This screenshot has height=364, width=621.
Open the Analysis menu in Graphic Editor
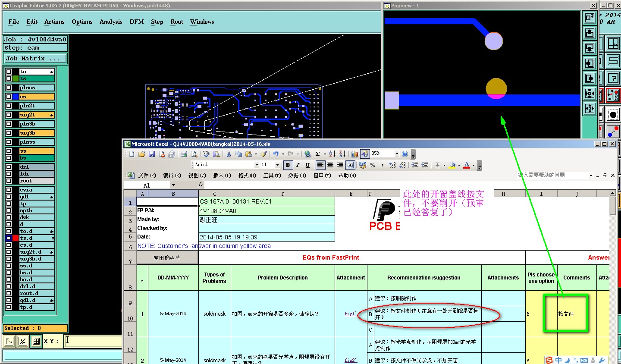point(111,22)
